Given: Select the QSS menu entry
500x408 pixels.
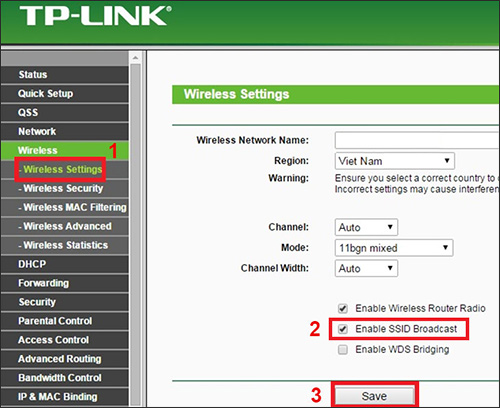Looking at the screenshot, I should click(64, 113).
